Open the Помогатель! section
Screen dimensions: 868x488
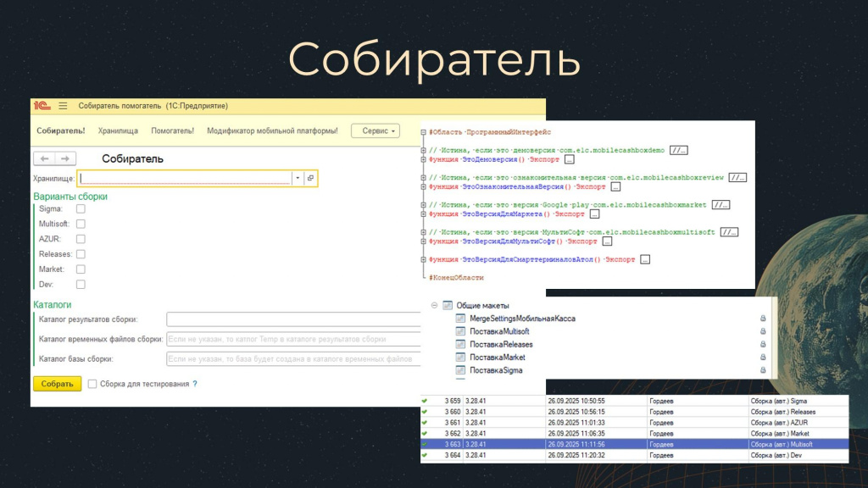click(x=173, y=131)
